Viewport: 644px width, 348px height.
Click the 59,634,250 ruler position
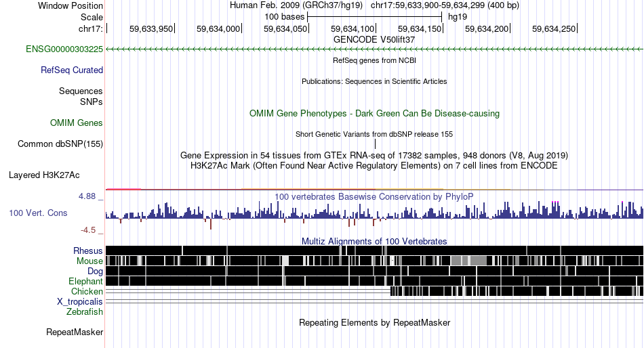(554, 29)
